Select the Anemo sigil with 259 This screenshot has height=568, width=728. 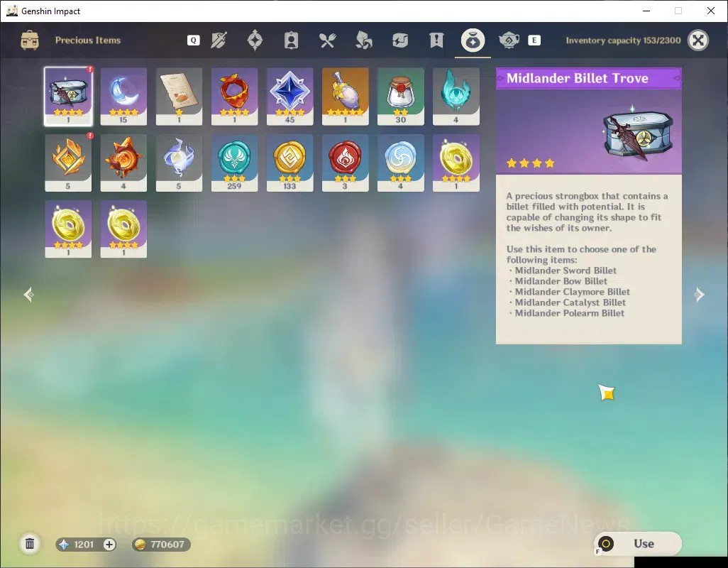(x=234, y=163)
